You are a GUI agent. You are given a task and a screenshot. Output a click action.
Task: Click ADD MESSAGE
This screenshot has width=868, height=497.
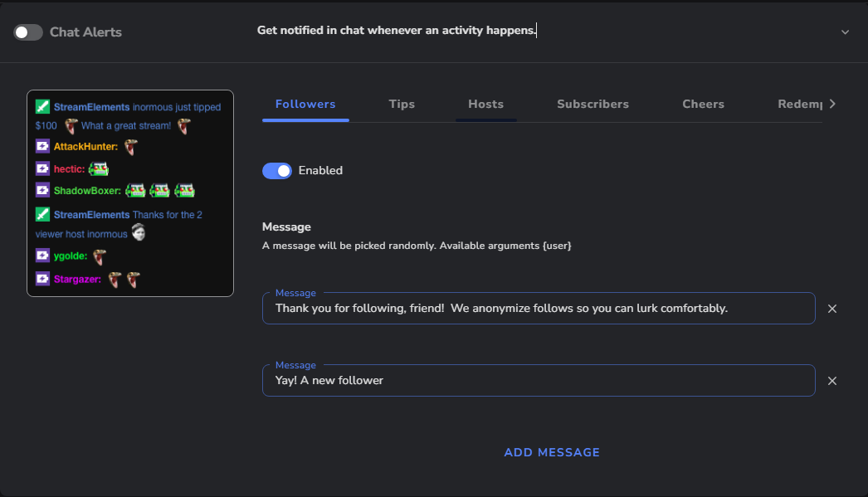pos(552,452)
